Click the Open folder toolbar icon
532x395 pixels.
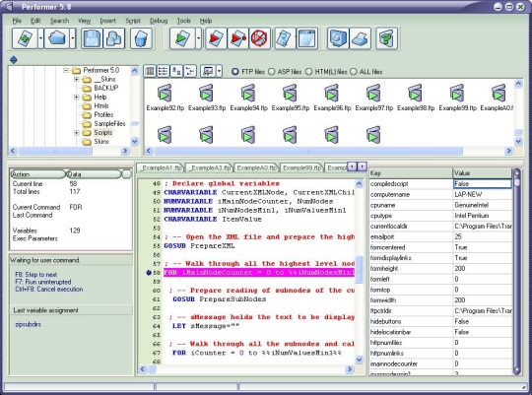(x=57, y=38)
